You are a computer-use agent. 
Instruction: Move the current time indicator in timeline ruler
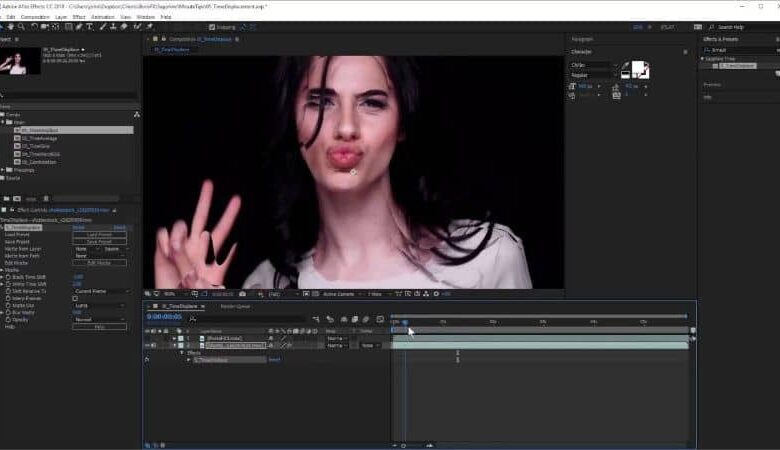405,323
